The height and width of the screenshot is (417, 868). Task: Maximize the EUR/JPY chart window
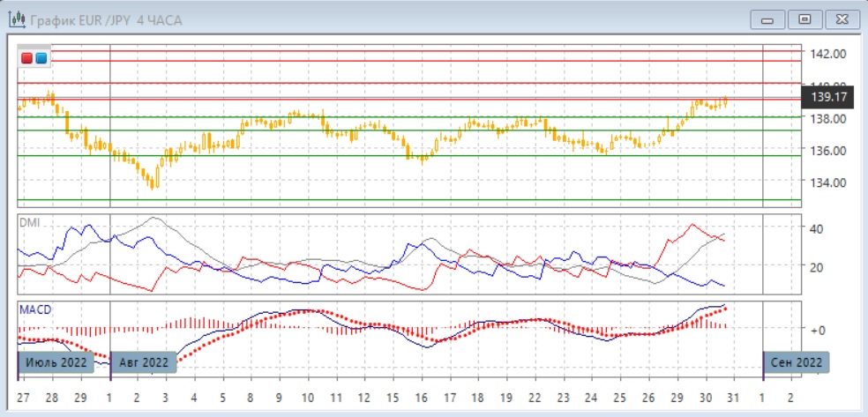[804, 19]
